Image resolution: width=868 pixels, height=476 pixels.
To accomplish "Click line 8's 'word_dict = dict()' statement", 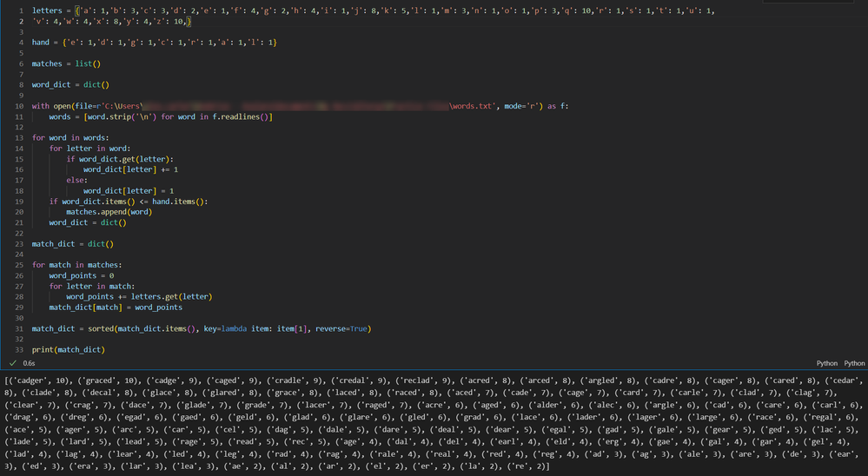I will (70, 84).
